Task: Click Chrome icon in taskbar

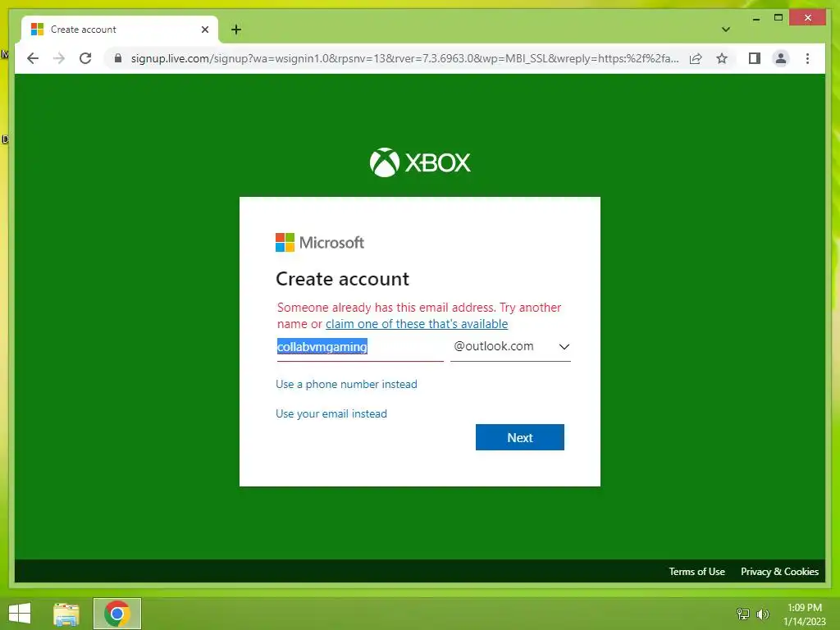Action: [117, 614]
